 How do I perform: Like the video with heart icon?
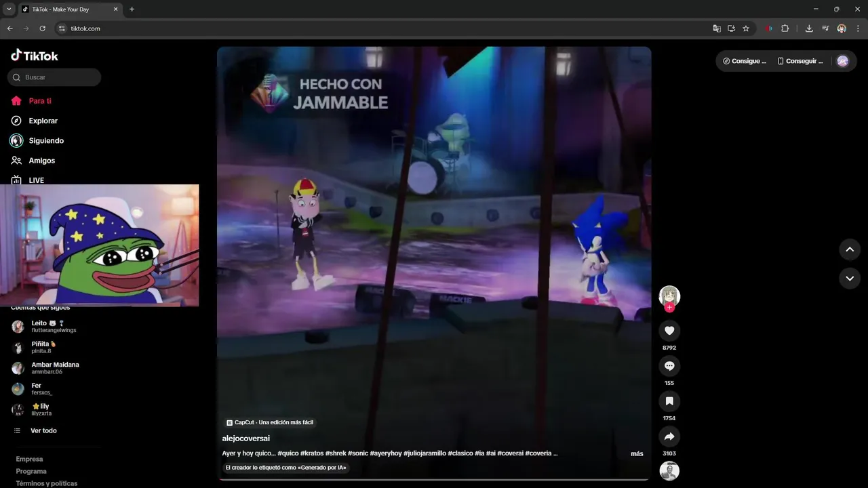tap(669, 331)
